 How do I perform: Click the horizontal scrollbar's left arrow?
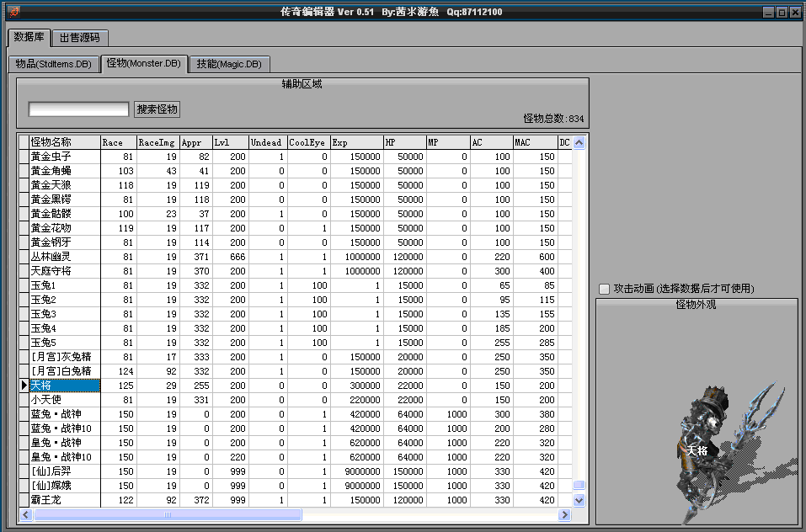click(x=24, y=514)
